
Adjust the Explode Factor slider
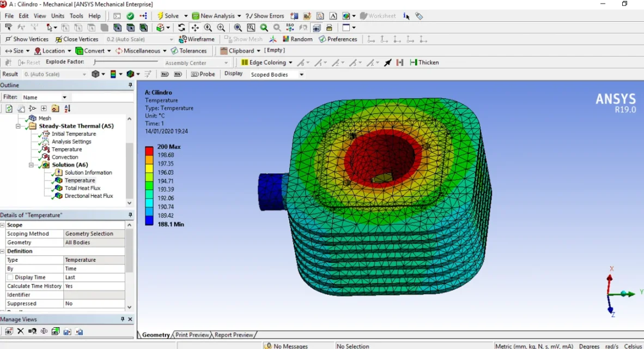point(126,62)
